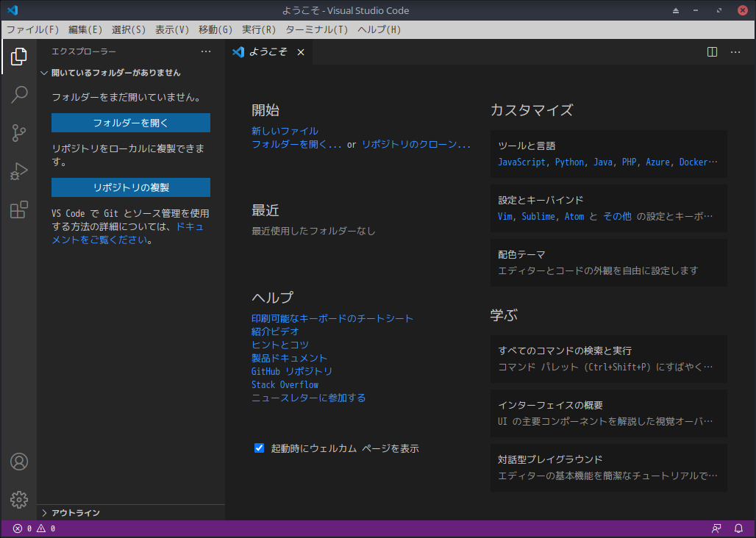Click the Python language link

pos(569,162)
